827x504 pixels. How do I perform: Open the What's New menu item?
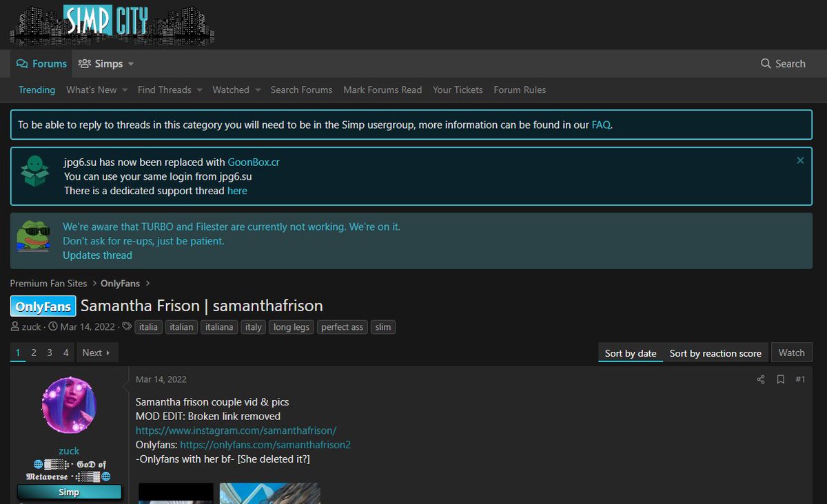point(92,90)
